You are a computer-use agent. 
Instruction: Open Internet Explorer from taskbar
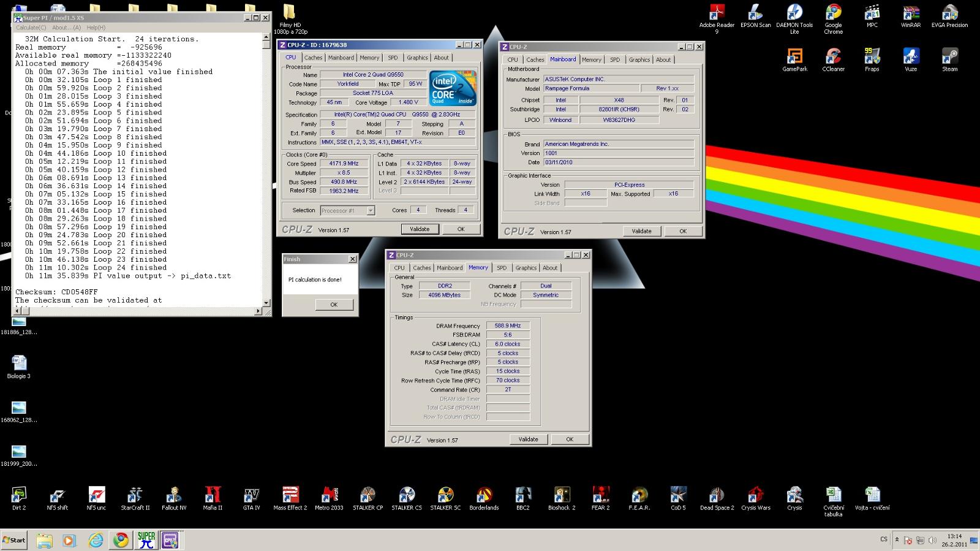click(x=96, y=540)
